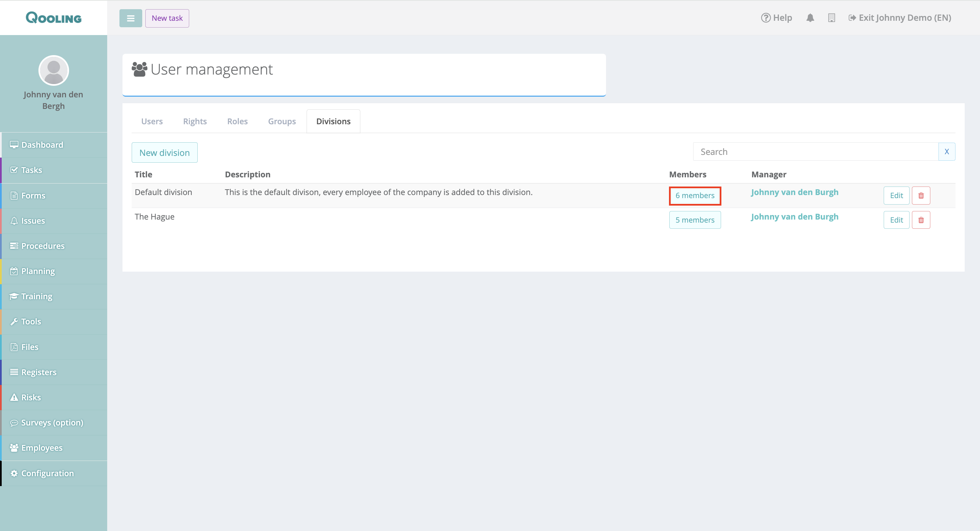Screen dimensions: 980x531
Task: Switch to the Roles tab
Action: [x=238, y=122]
